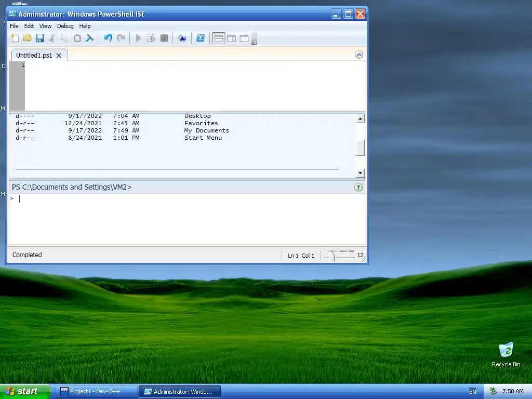The width and height of the screenshot is (532, 399).
Task: Open the File menu
Action: click(14, 26)
